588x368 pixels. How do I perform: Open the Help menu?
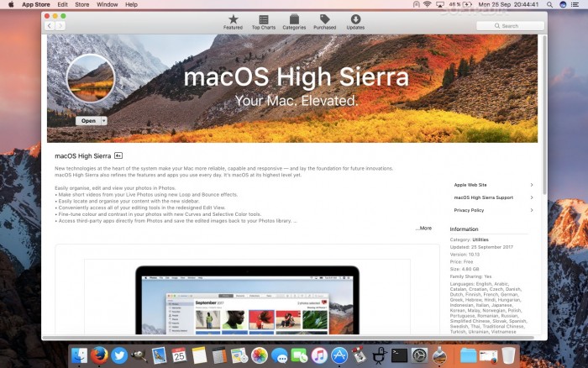pyautogui.click(x=131, y=4)
